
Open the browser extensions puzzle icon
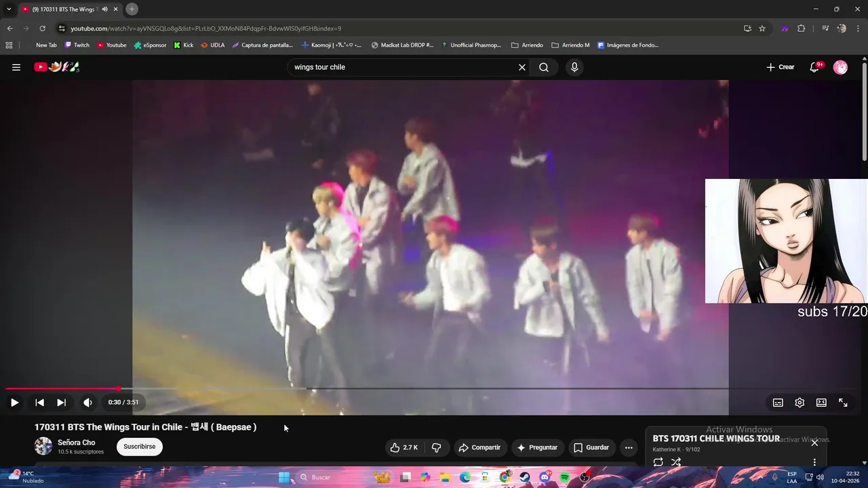(802, 28)
